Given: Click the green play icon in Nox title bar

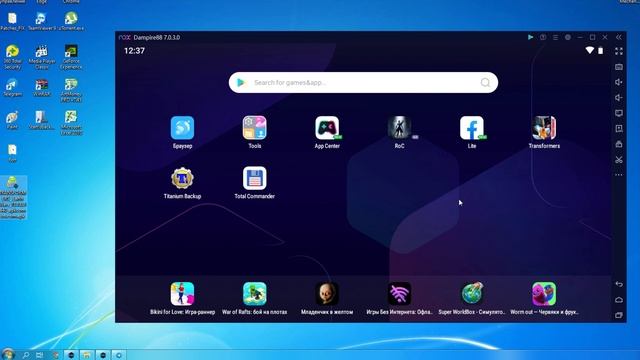Looking at the screenshot, I should click(530, 37).
